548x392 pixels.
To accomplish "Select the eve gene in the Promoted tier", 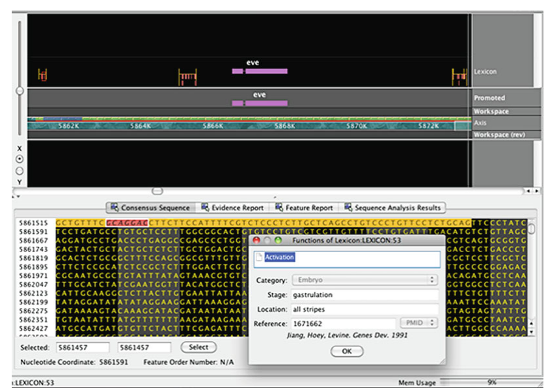I will point(260,103).
